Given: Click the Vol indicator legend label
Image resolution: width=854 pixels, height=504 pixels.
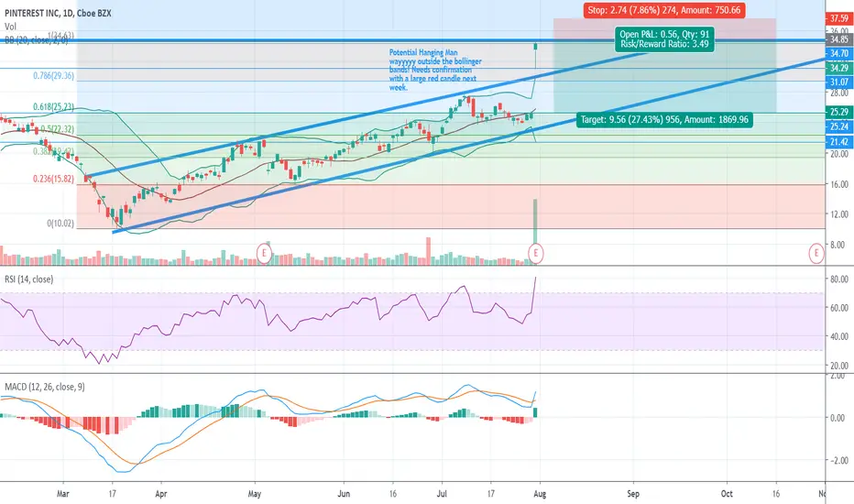Looking at the screenshot, I should [x=10, y=27].
